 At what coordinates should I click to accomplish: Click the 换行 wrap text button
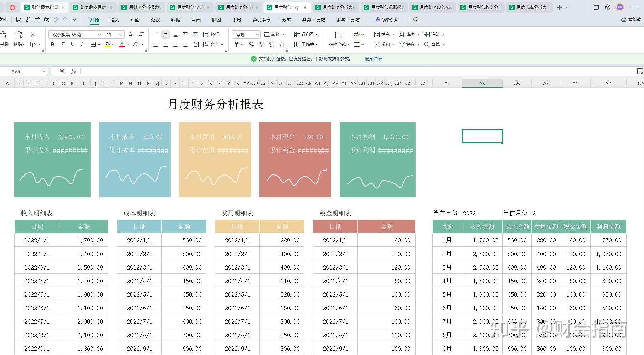point(211,35)
